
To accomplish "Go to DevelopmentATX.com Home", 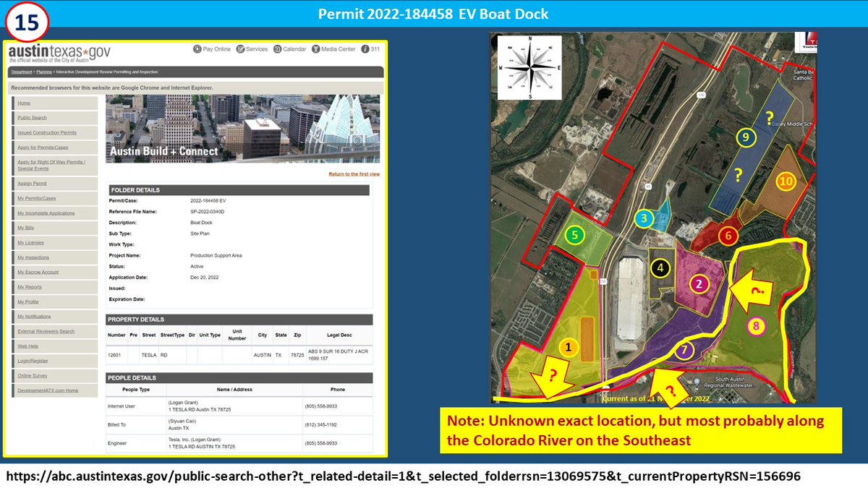I will pyautogui.click(x=48, y=390).
